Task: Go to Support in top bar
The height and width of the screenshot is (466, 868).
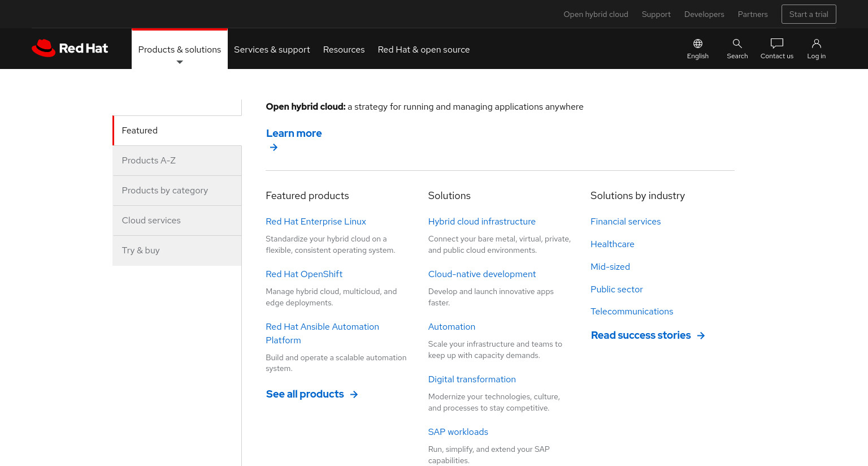Action: click(656, 14)
